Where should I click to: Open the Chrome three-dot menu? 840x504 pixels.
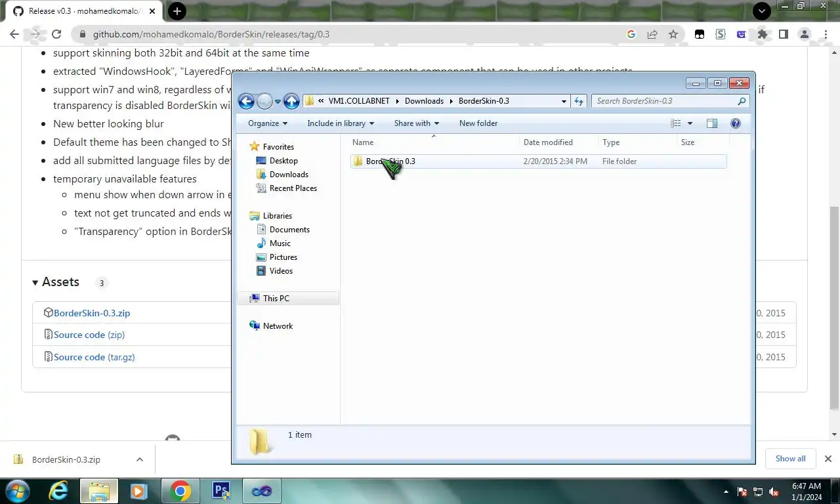pos(826,34)
